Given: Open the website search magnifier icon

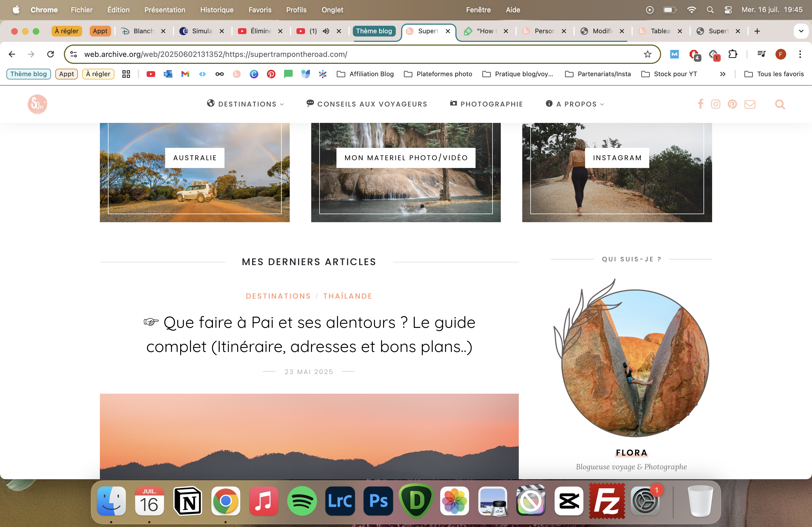Looking at the screenshot, I should 780,104.
